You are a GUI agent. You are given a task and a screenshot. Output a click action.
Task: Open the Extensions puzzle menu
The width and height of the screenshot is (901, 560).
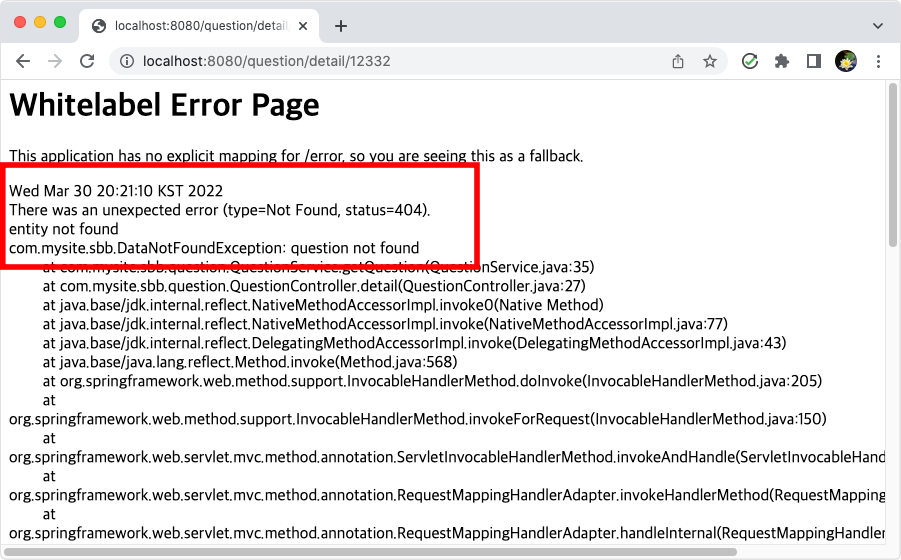781,61
